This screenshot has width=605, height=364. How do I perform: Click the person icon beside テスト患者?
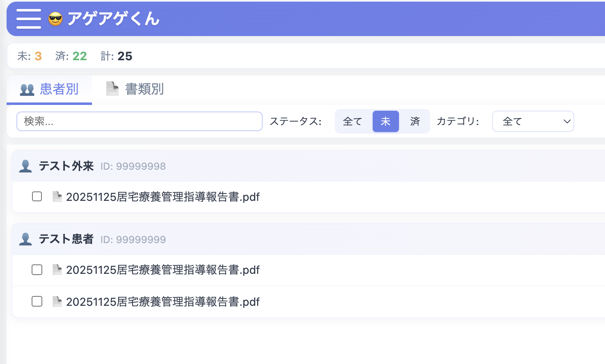25,239
